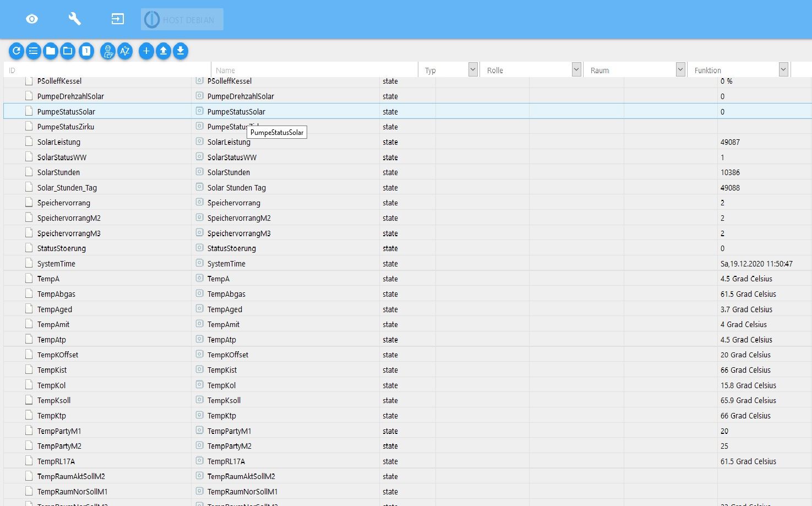Click the TempKOffset value '20 Grad Celsius'
This screenshot has height=506, width=812.
pos(745,355)
